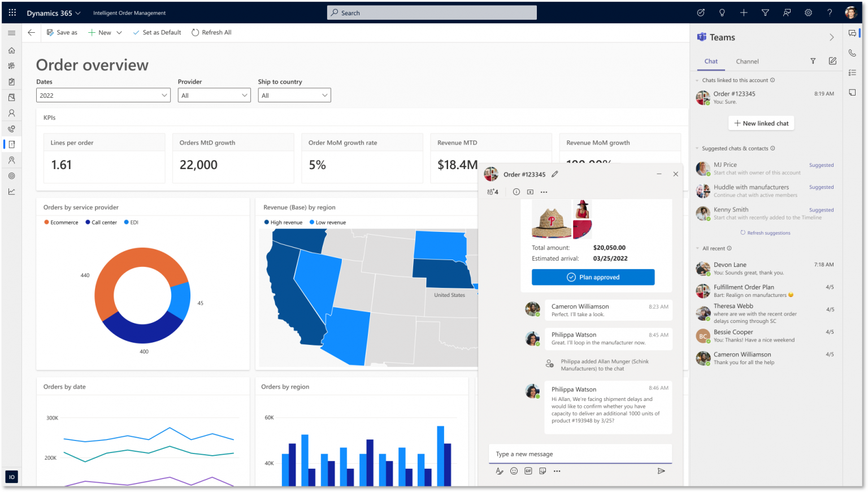
Task: Click Set as Default in the toolbar
Action: [157, 32]
